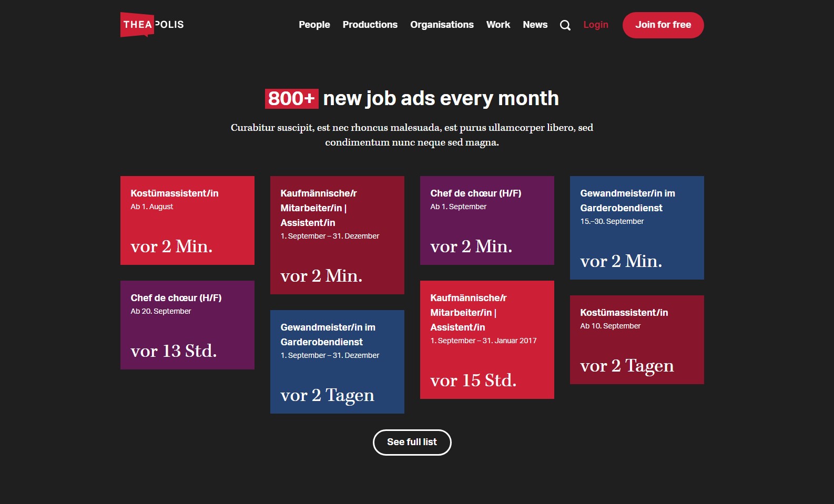Open Gewandmeister/in job dated 15.–30. September

(x=637, y=228)
